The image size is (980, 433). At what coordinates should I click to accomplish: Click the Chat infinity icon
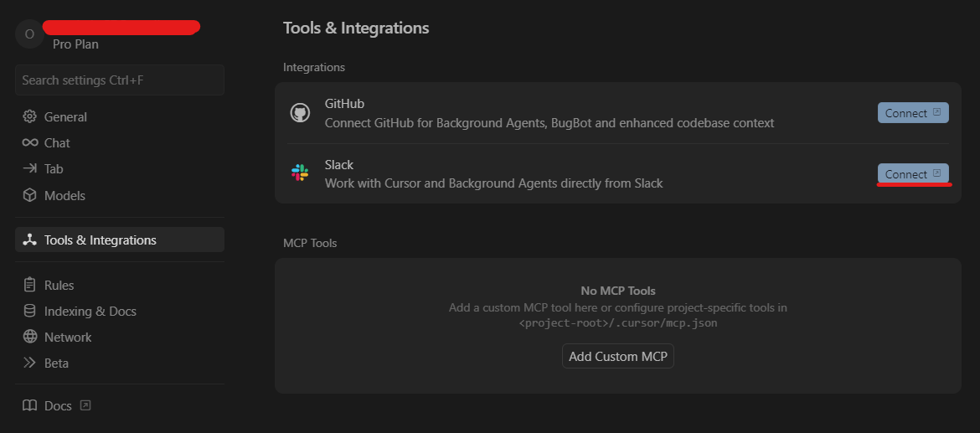tap(30, 142)
